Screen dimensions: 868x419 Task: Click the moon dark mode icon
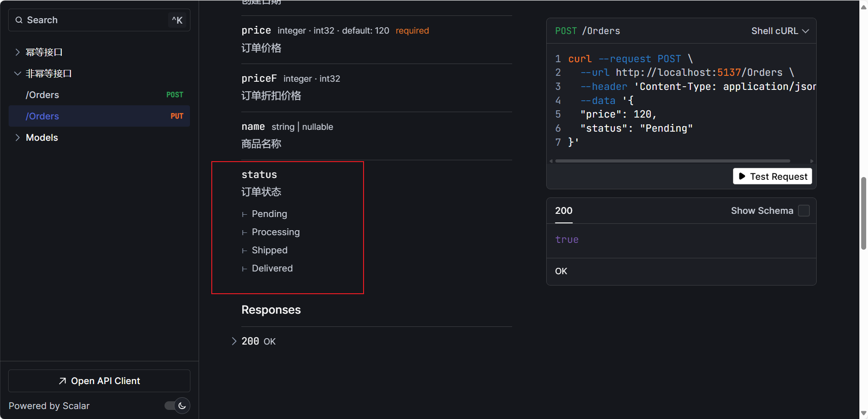pos(182,406)
